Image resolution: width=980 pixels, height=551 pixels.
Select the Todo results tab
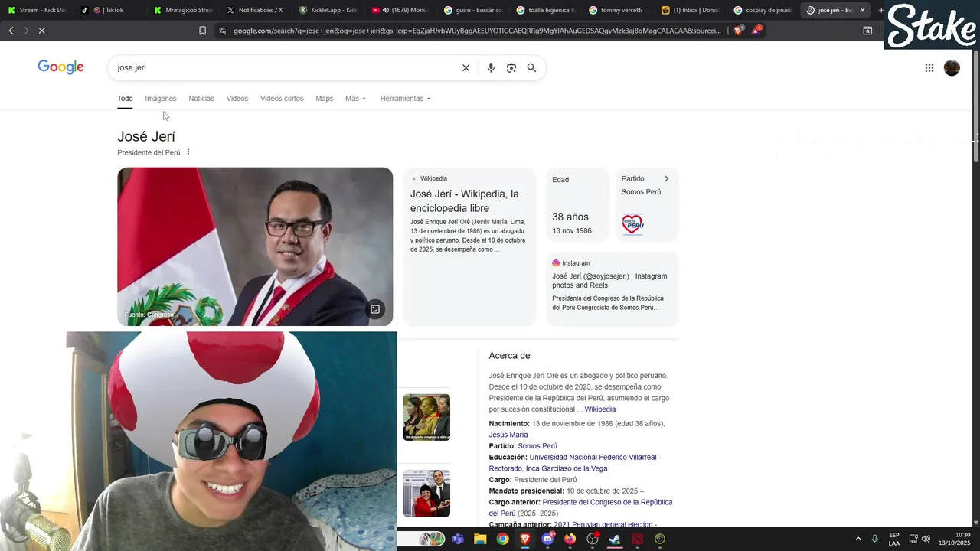pyautogui.click(x=125, y=99)
